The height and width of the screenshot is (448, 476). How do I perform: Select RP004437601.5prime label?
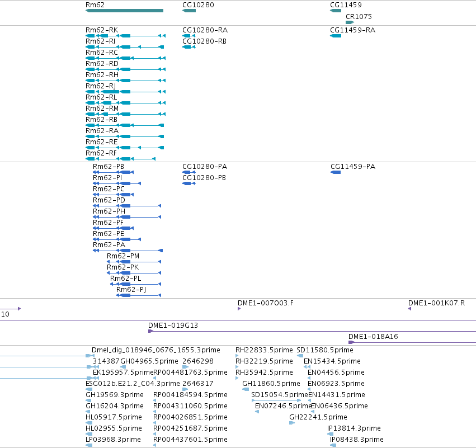coord(190,440)
